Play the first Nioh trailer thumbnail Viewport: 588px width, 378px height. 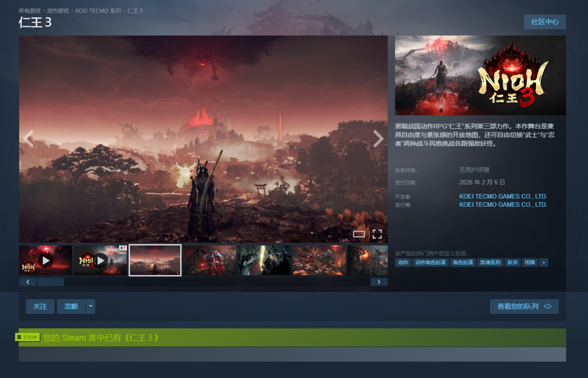(x=45, y=261)
